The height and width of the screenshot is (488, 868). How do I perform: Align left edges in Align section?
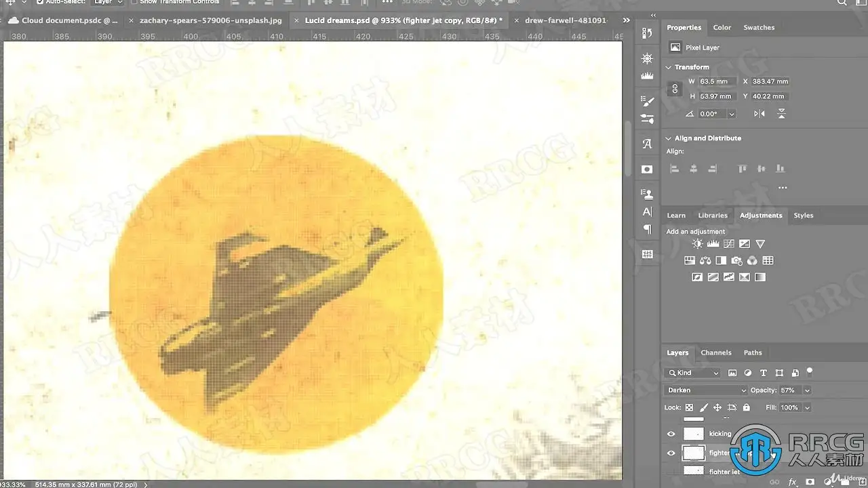tap(674, 169)
